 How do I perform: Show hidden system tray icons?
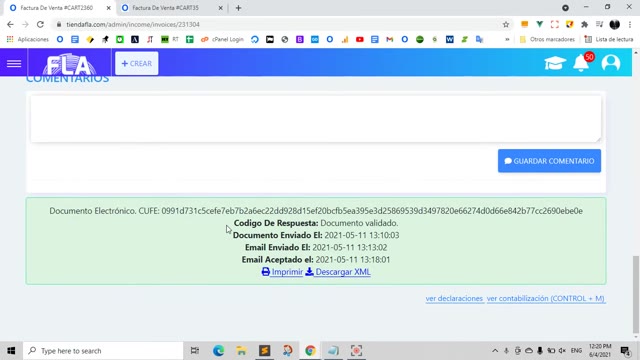(495, 351)
